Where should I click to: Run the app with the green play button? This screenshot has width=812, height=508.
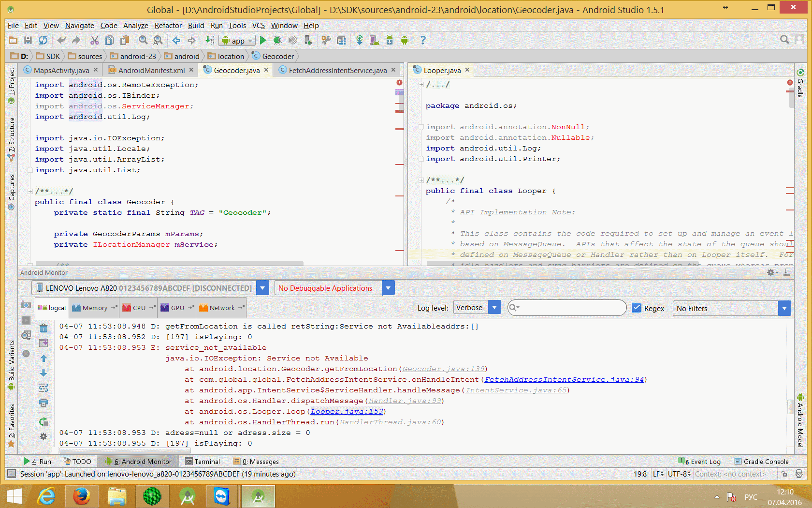pos(263,40)
